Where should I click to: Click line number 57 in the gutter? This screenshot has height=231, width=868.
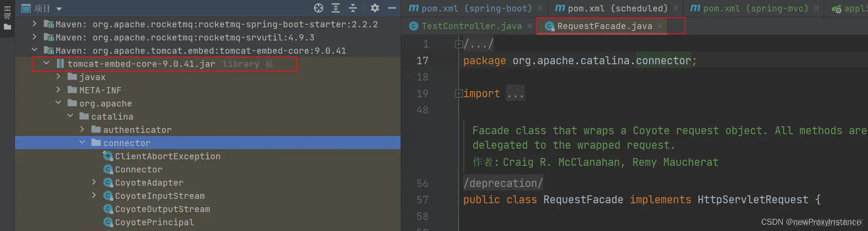pyautogui.click(x=422, y=200)
